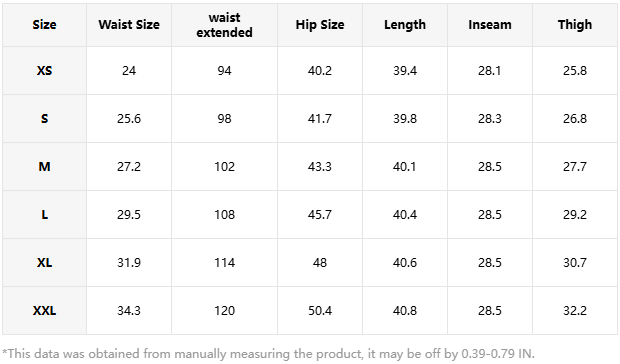
Task: Click the XXL thigh value 32.2
Action: click(575, 311)
